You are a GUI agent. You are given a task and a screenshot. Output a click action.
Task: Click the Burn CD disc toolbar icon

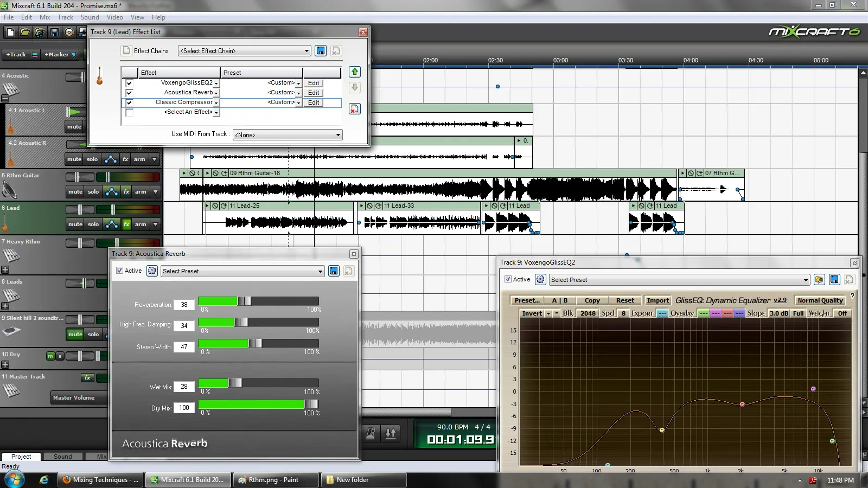coord(69,33)
